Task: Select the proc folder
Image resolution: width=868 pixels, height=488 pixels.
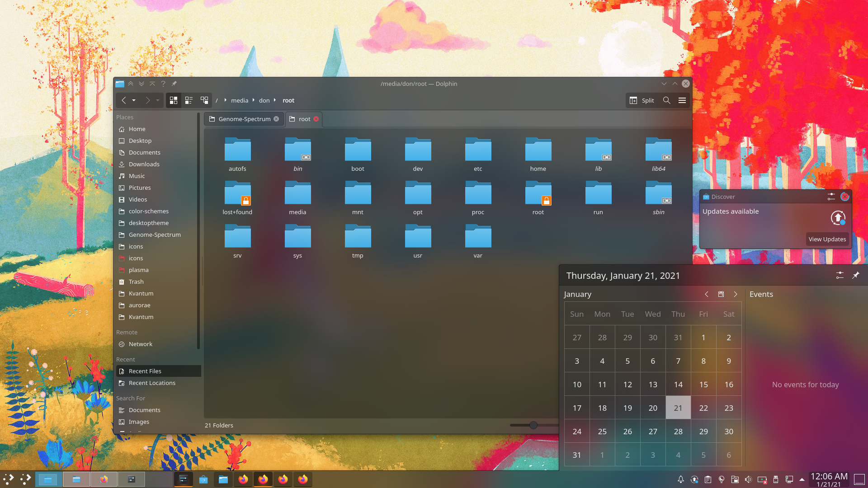Action: [x=478, y=198]
